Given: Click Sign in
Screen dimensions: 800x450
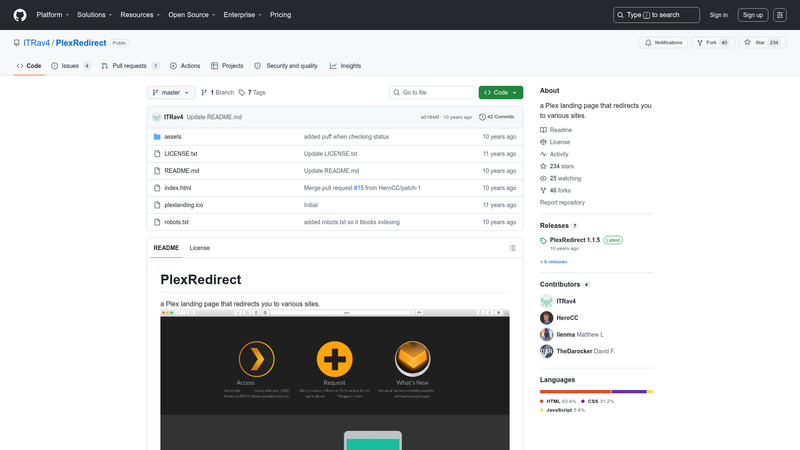Looking at the screenshot, I should [718, 15].
